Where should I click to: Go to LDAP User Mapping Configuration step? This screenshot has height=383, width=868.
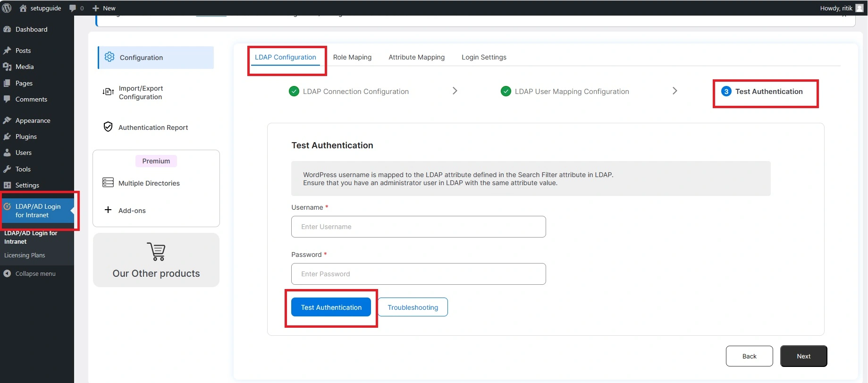click(572, 92)
